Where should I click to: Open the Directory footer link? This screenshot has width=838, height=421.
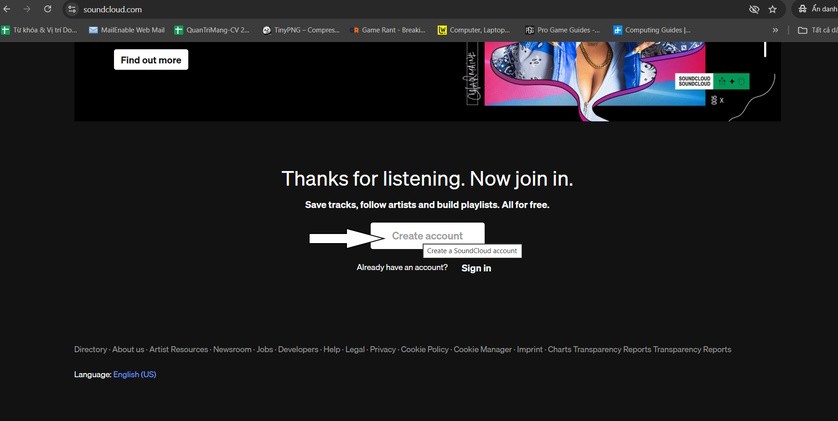click(90, 349)
